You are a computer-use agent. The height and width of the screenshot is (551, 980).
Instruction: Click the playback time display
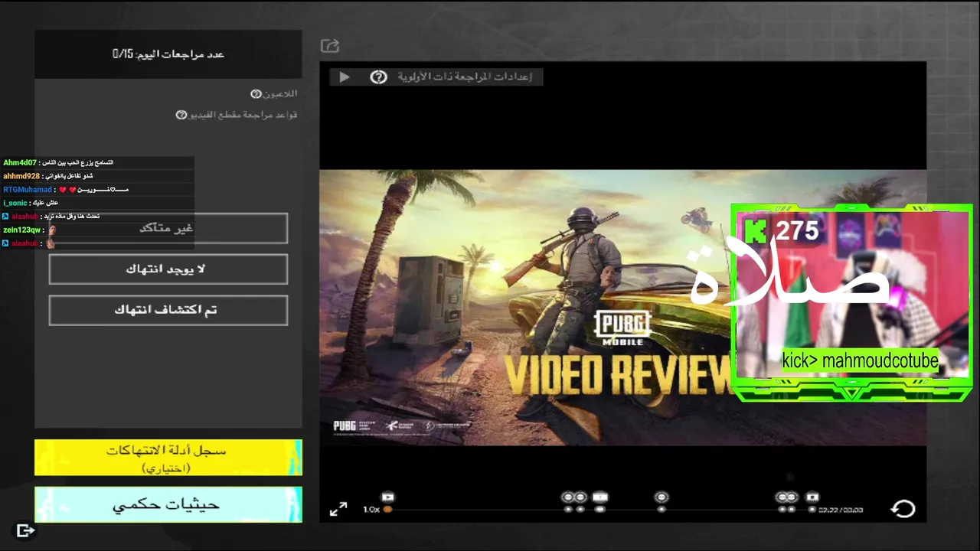841,510
